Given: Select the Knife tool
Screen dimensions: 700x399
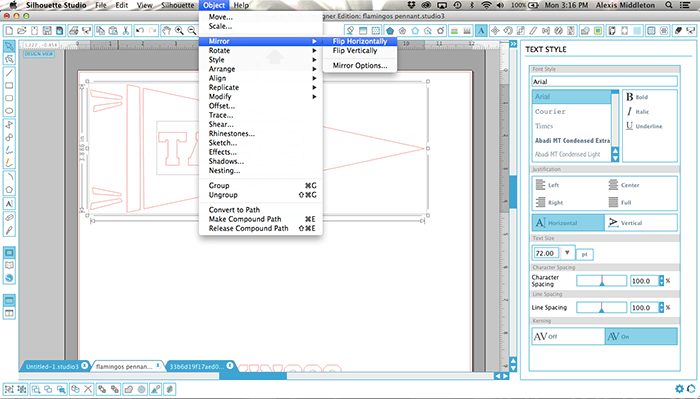Looking at the screenshot, I should (9, 230).
